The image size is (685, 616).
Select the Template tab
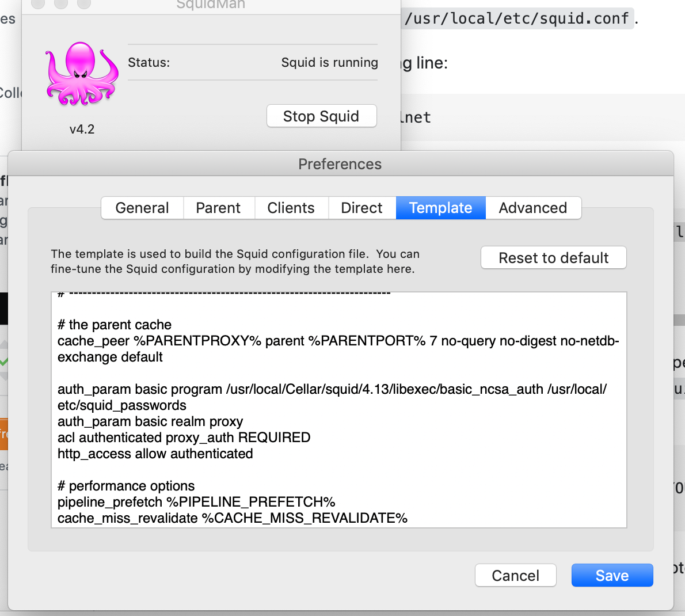(441, 208)
